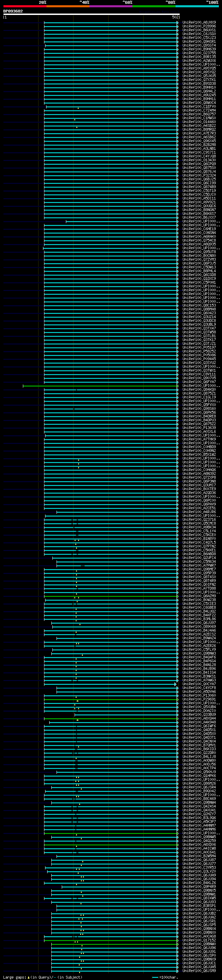Open hit UniRef100_Q6JSM9
The width and height of the screenshot is (222, 980).
(x=199, y=971)
